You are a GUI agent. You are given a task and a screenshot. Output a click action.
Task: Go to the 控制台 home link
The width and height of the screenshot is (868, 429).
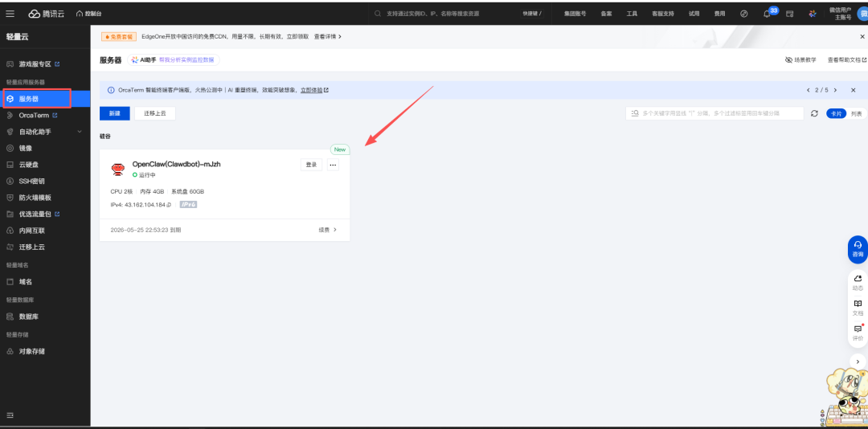(89, 14)
